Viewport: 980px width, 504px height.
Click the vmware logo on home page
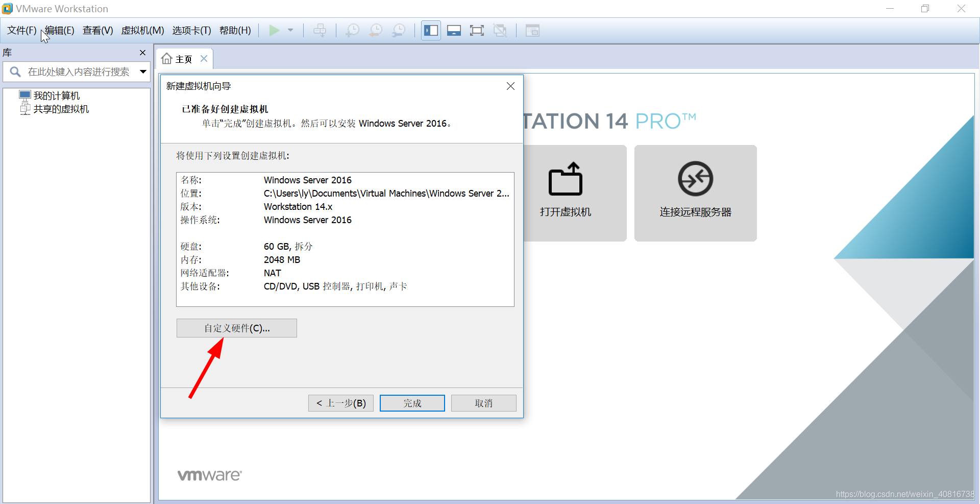[x=210, y=475]
